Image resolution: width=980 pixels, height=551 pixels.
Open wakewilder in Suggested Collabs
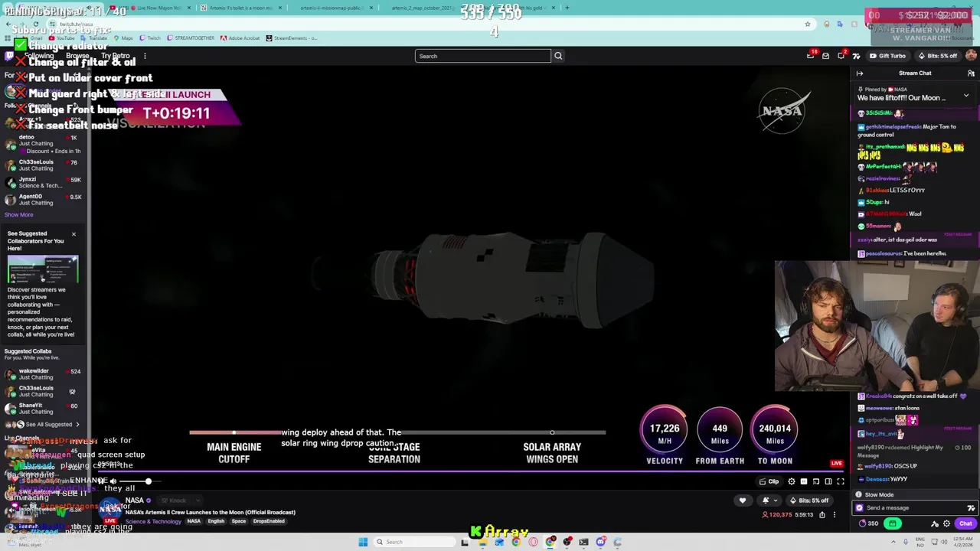44,374
